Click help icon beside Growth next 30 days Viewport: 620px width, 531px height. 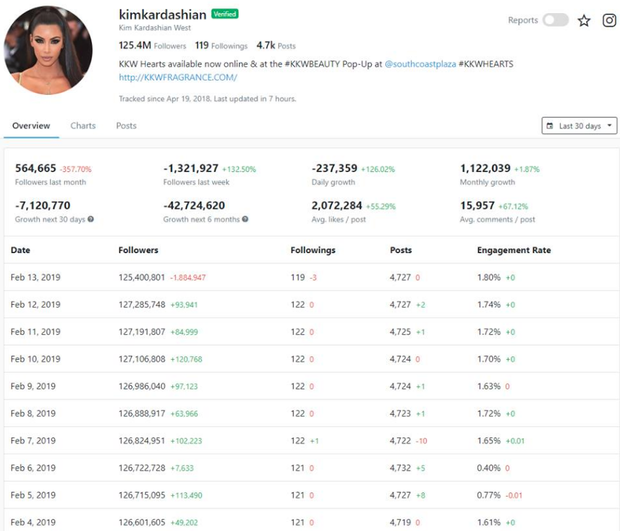pos(91,219)
